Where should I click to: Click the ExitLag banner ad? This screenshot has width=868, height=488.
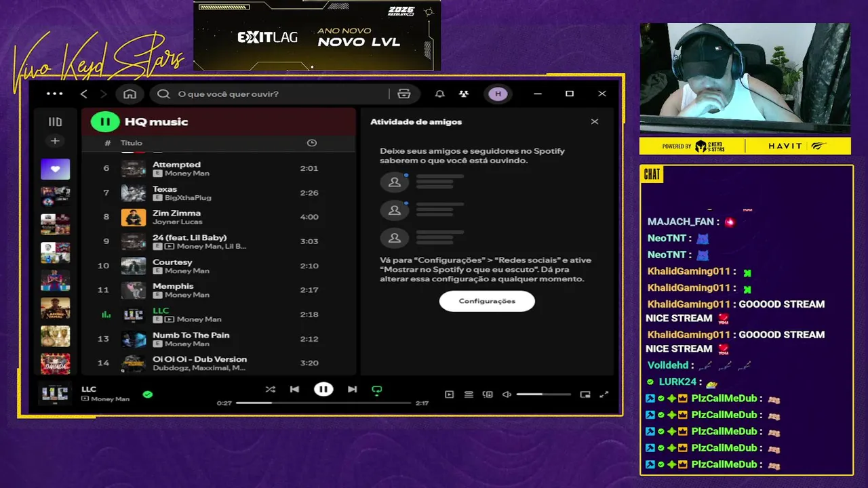click(317, 35)
